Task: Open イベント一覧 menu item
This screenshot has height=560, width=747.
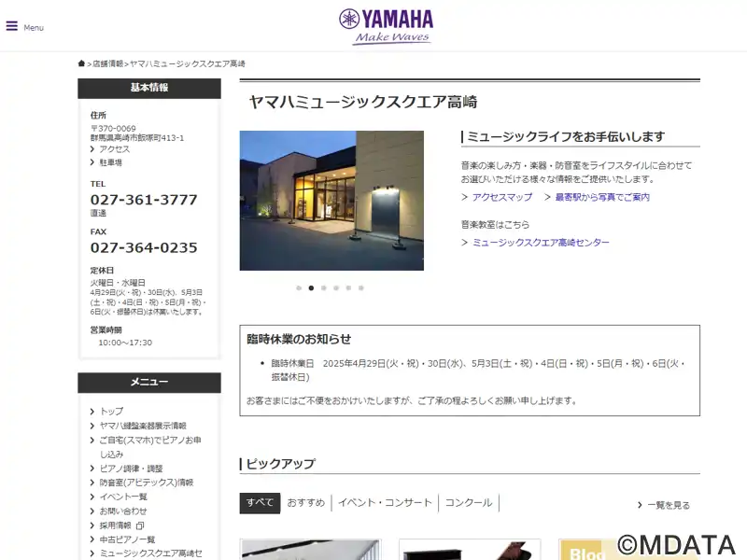Action: pos(123,497)
